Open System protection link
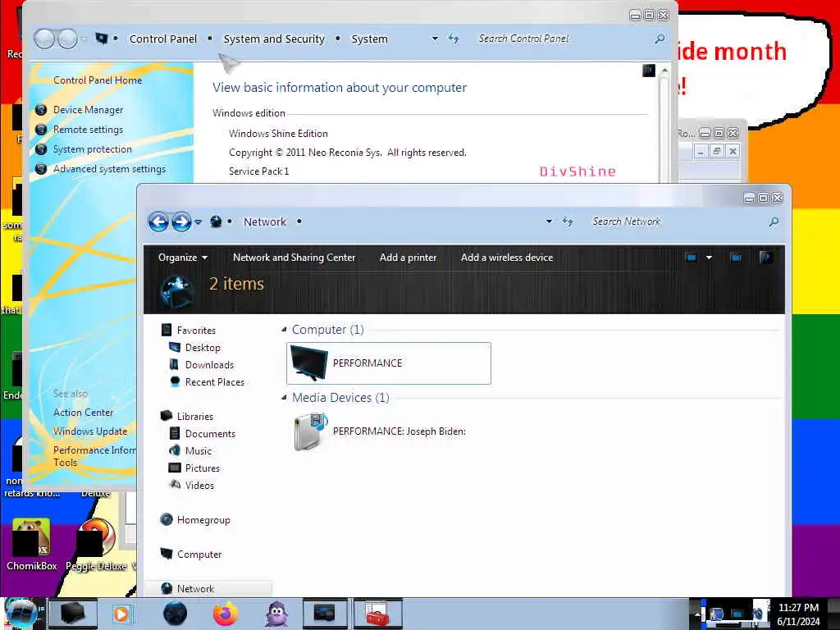840x630 pixels. coord(92,149)
